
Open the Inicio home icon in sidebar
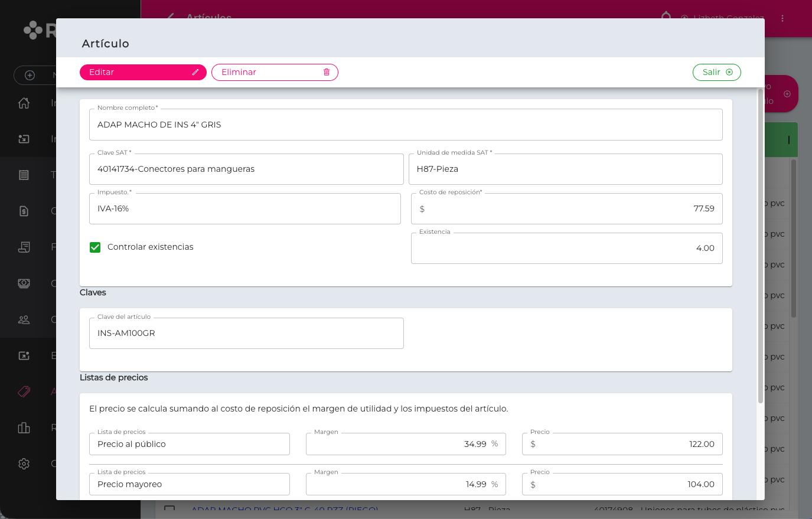(x=24, y=103)
